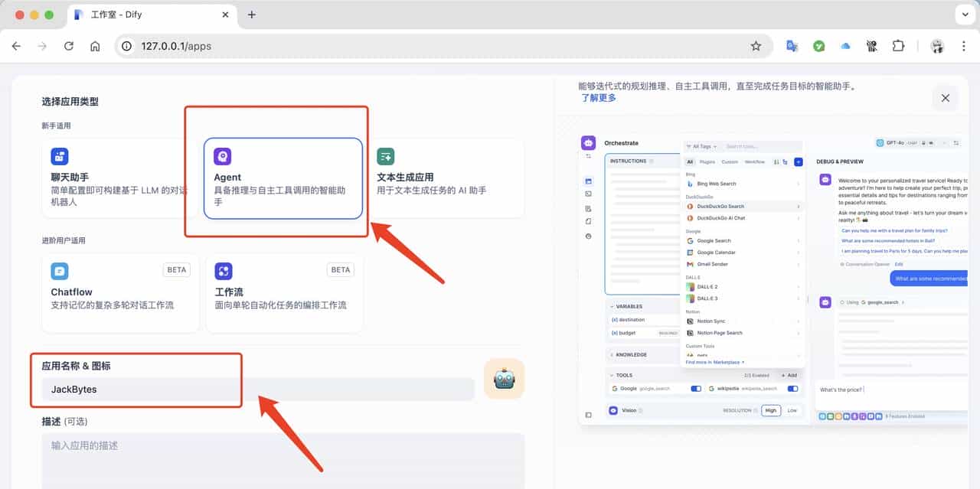The height and width of the screenshot is (489, 980).
Task: Open the browser extensions puzzle icon
Action: (x=898, y=46)
